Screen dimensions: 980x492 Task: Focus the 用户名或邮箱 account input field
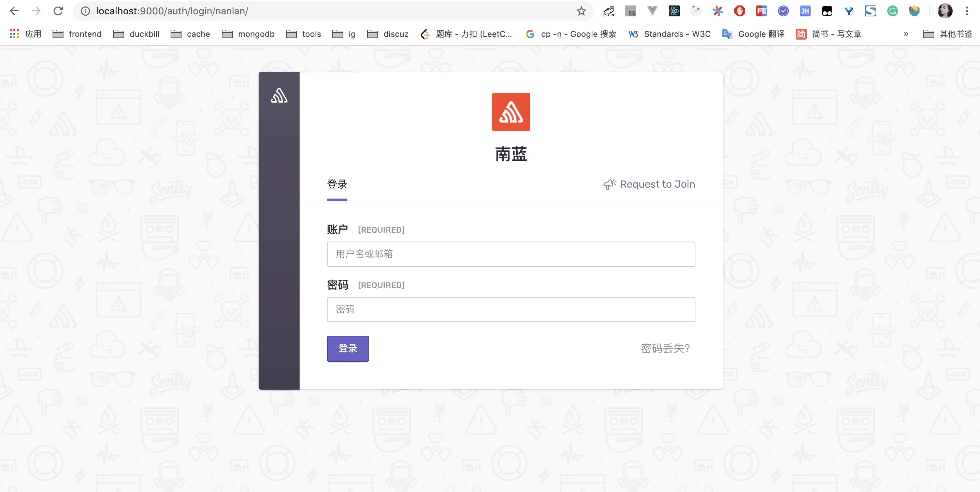(510, 254)
